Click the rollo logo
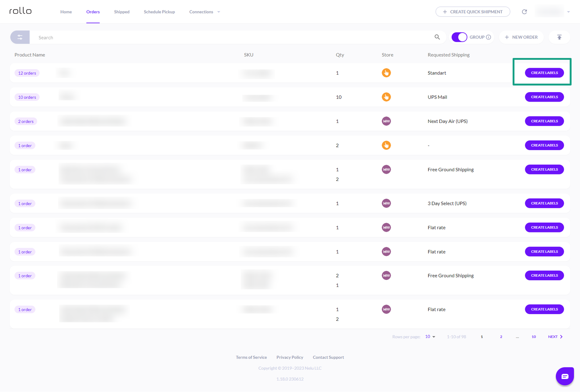Screen dimensions: 580x392 (x=21, y=11)
